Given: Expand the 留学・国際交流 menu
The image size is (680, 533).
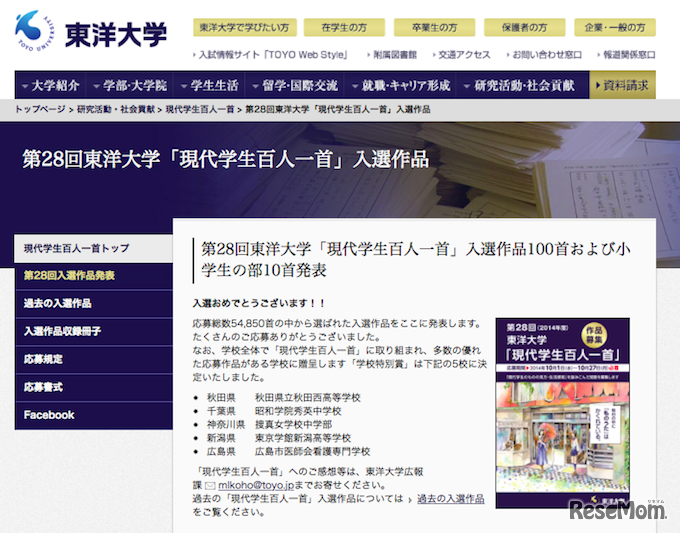Looking at the screenshot, I should tap(295, 85).
